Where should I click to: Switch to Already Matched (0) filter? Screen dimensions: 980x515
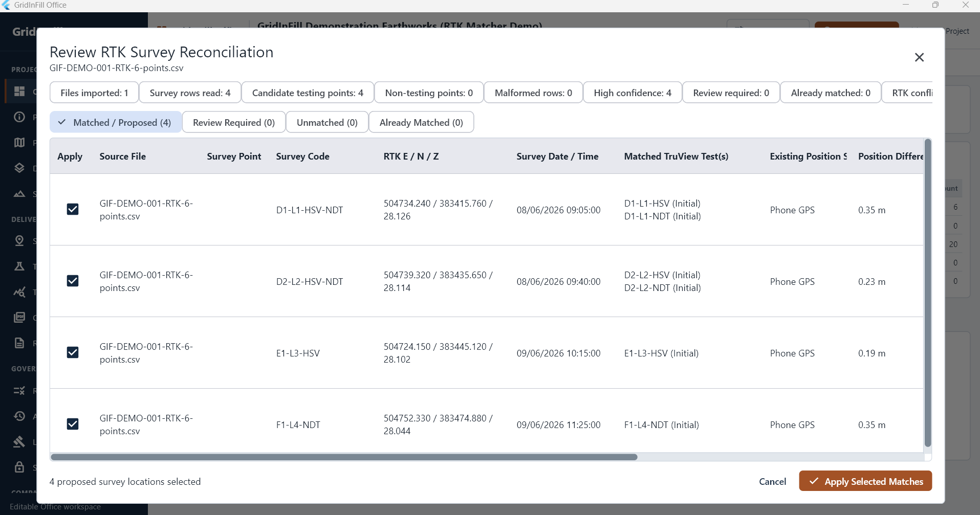(x=421, y=122)
